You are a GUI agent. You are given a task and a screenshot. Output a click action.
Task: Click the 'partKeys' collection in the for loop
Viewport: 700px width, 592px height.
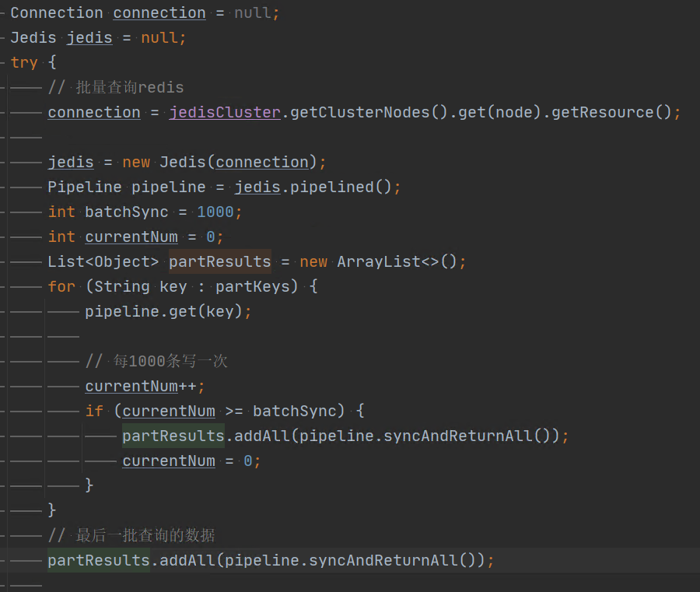[x=252, y=286]
